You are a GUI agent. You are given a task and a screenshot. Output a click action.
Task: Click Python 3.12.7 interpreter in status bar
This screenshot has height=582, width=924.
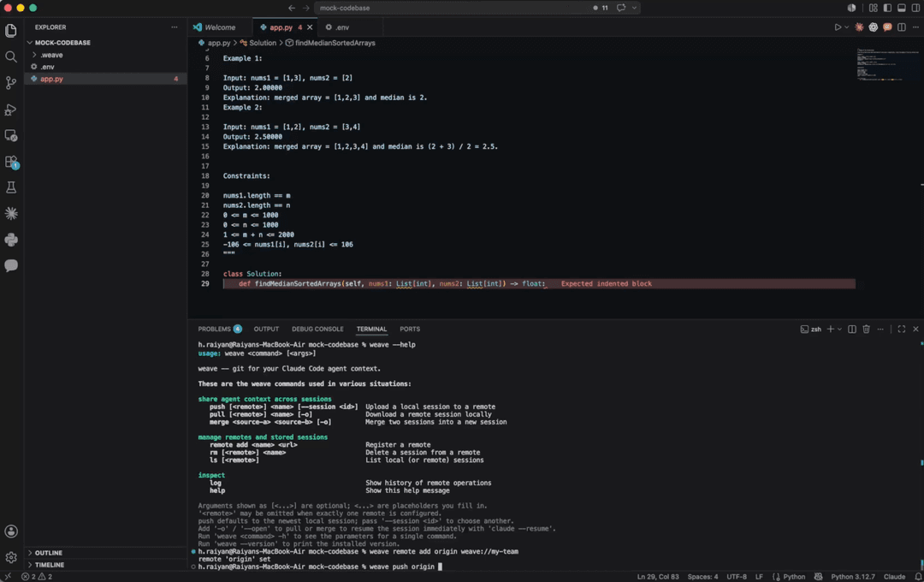853,577
